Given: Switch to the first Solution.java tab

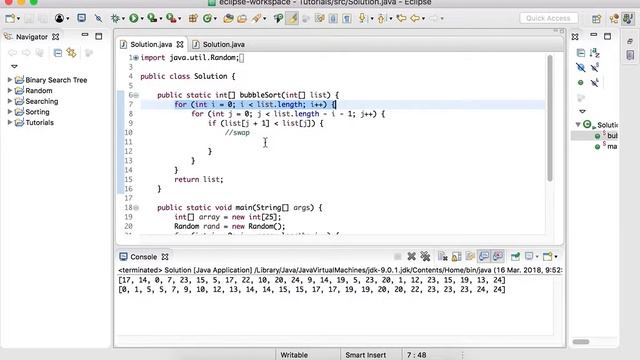Looking at the screenshot, I should click(151, 44).
